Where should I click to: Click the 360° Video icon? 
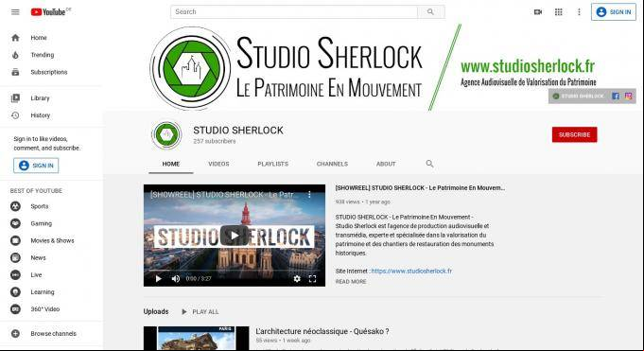point(15,309)
